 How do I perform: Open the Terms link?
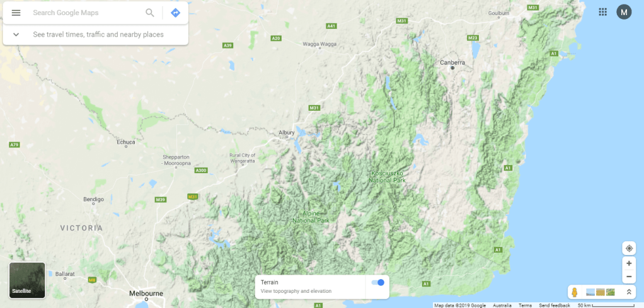point(525,305)
